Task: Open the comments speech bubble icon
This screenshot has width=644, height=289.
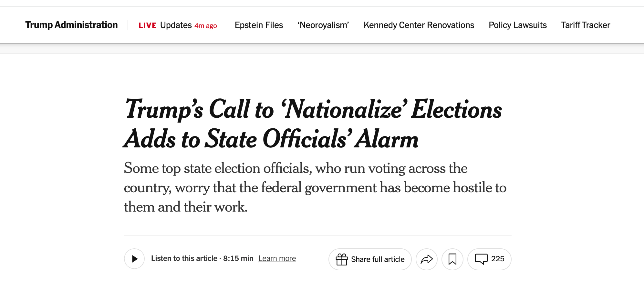Action: pos(481,259)
